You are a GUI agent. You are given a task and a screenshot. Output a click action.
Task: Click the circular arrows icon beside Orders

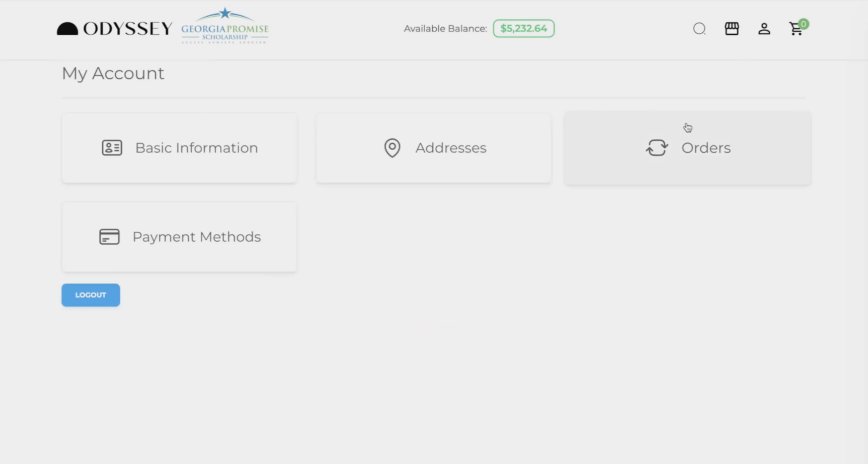point(657,148)
